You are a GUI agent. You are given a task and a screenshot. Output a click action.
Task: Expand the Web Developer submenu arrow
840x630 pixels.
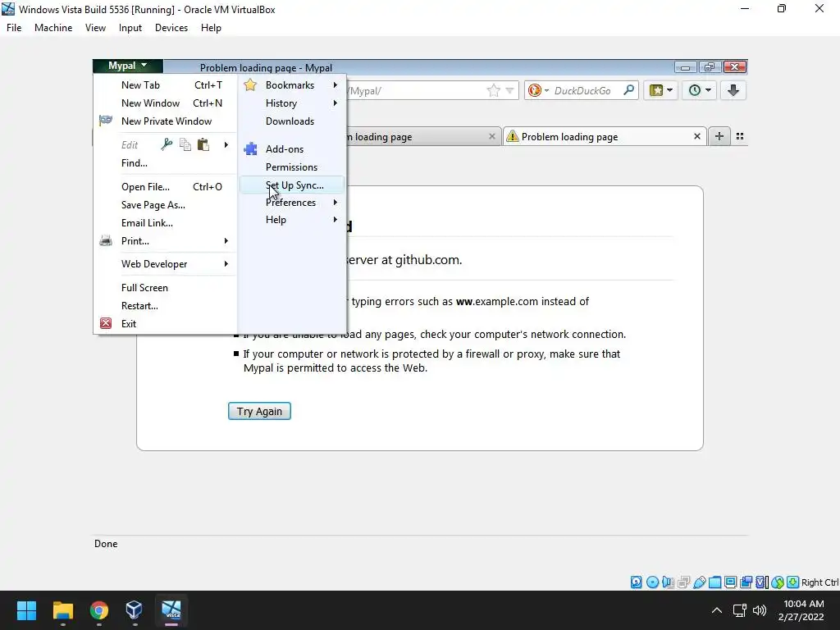[226, 263]
